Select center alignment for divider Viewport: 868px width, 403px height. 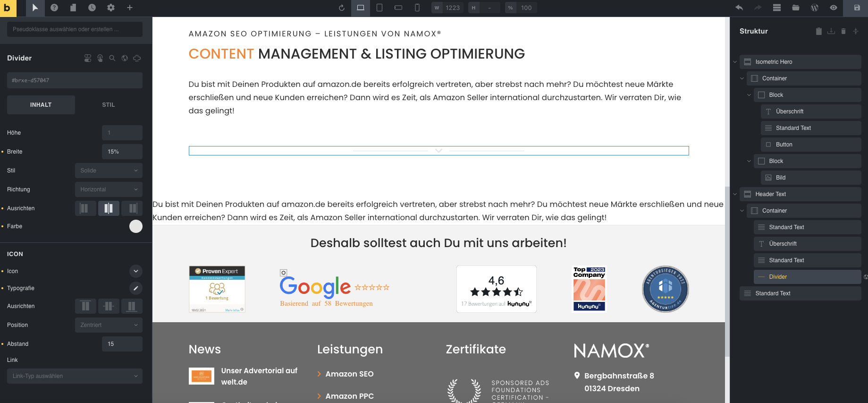[109, 208]
